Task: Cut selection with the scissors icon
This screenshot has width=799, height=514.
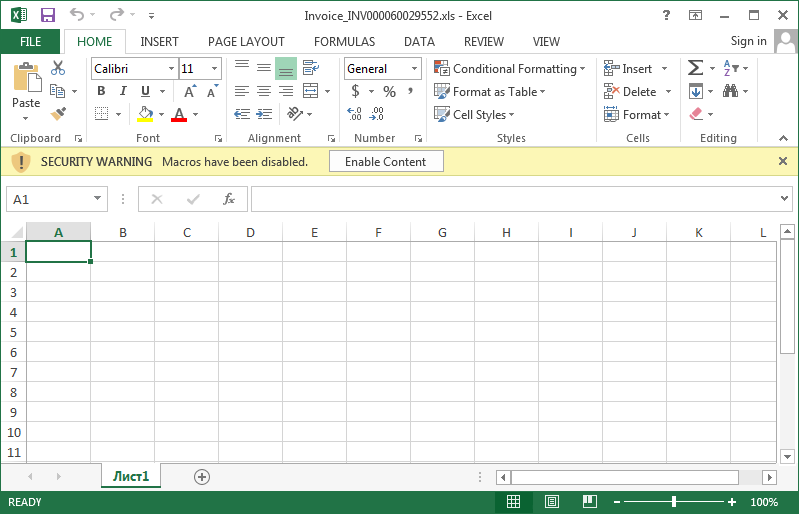Action: pos(58,68)
